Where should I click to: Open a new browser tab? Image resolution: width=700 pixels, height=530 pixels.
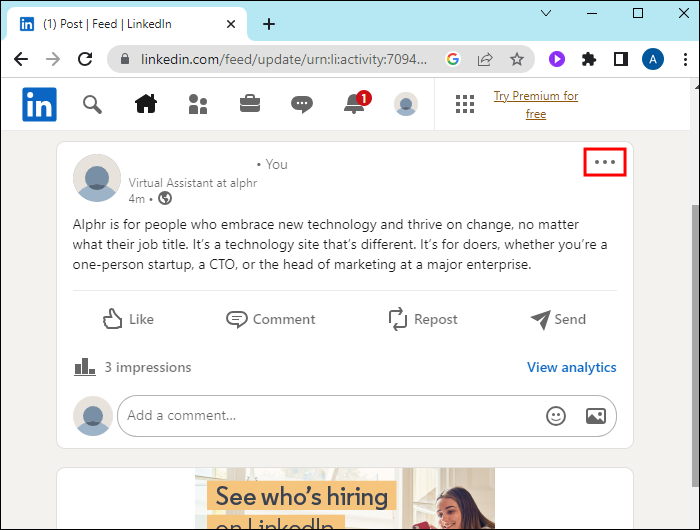[269, 24]
